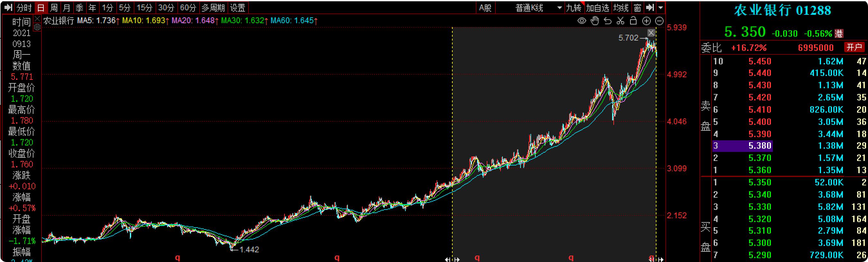Switch to the 1分 one-minute chart

107,7
